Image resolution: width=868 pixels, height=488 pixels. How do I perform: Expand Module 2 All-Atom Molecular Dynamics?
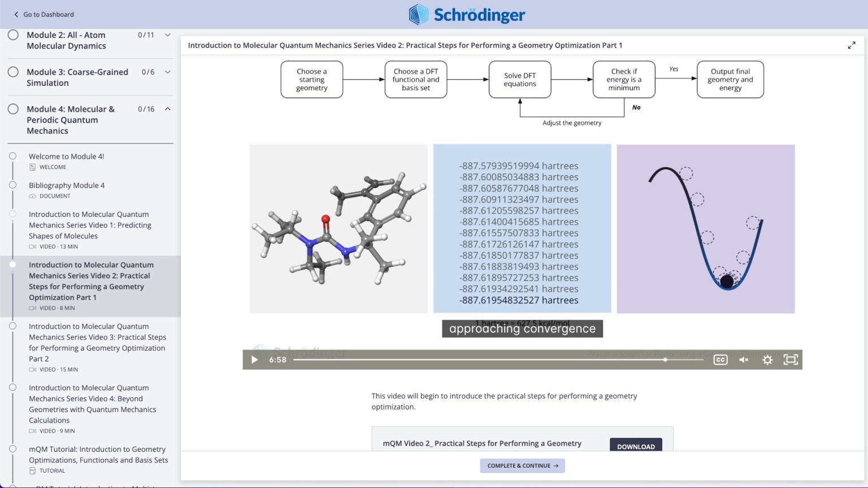[167, 34]
